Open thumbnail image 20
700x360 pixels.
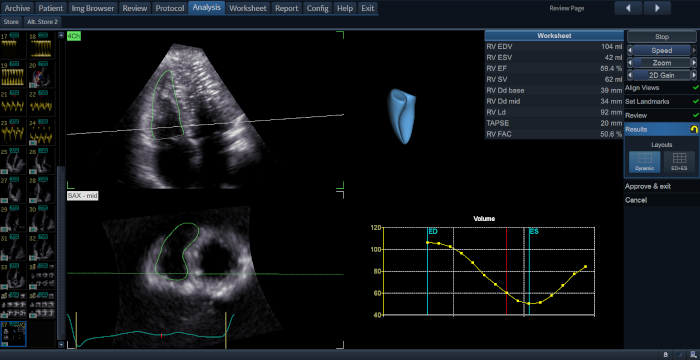(x=42, y=74)
